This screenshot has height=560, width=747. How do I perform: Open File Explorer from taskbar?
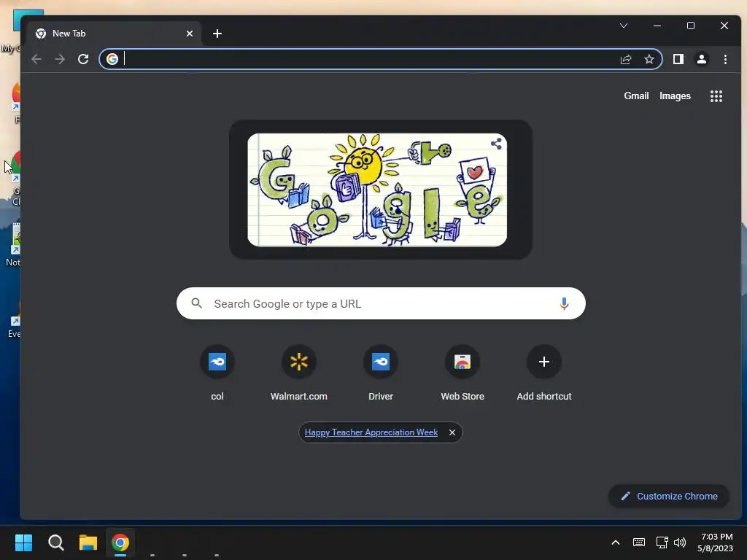pyautogui.click(x=88, y=542)
